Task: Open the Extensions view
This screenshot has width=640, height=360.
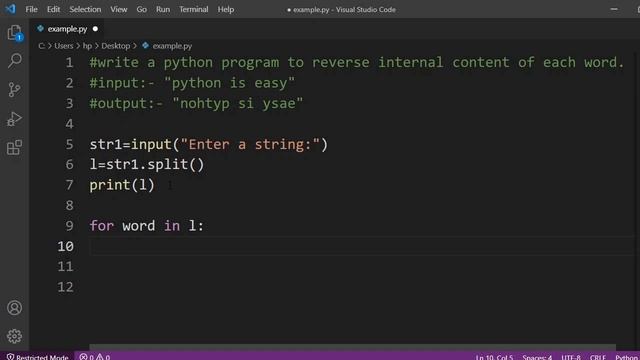Action: coord(14,147)
